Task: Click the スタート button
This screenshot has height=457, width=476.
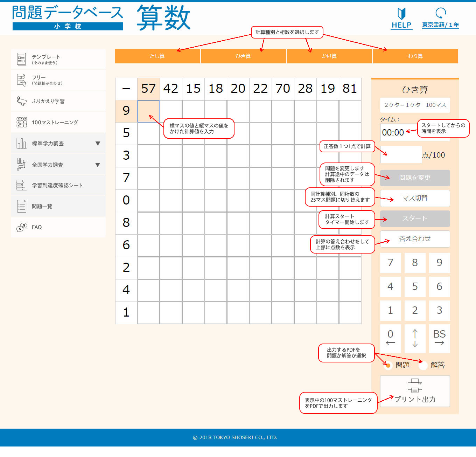Action: 415,219
